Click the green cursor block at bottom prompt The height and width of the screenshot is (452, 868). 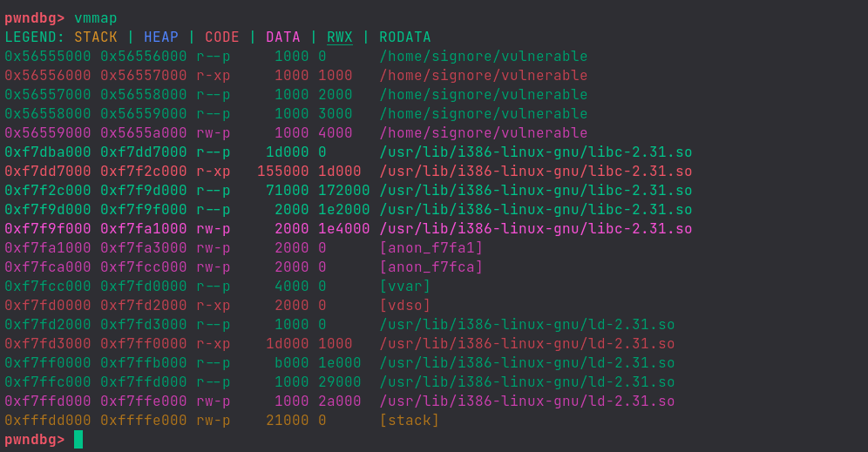coord(78,440)
